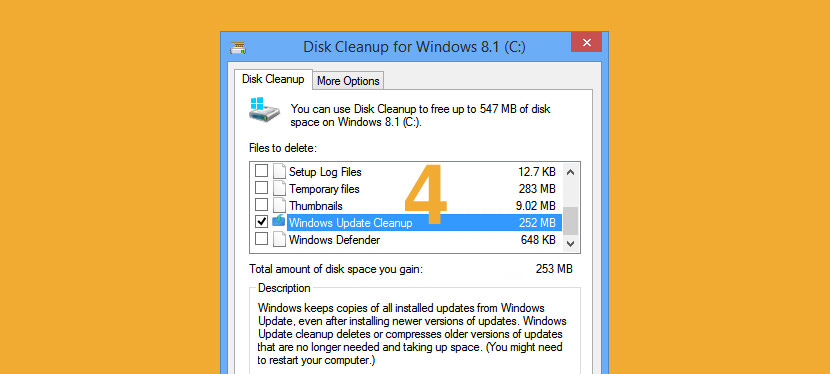Viewport: 830px width, 374px height.
Task: Click the Windows Update Cleanup icon
Action: point(279,222)
